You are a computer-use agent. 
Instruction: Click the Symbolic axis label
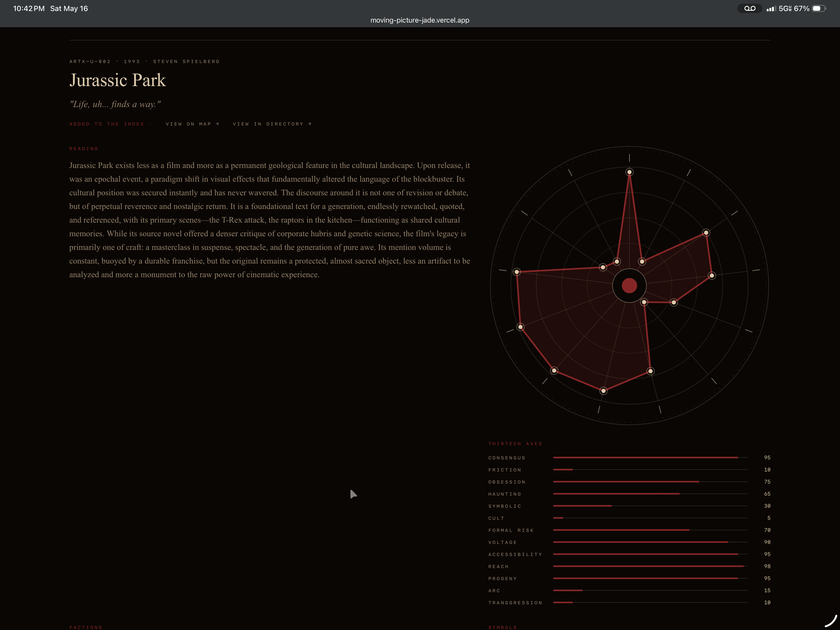(x=505, y=506)
